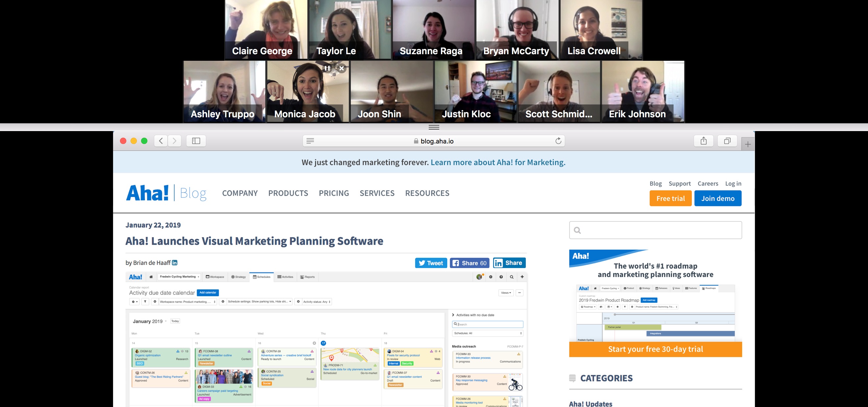The image size is (868, 407).
Task: Toggle Safari Reader view icon
Action: [x=310, y=141]
